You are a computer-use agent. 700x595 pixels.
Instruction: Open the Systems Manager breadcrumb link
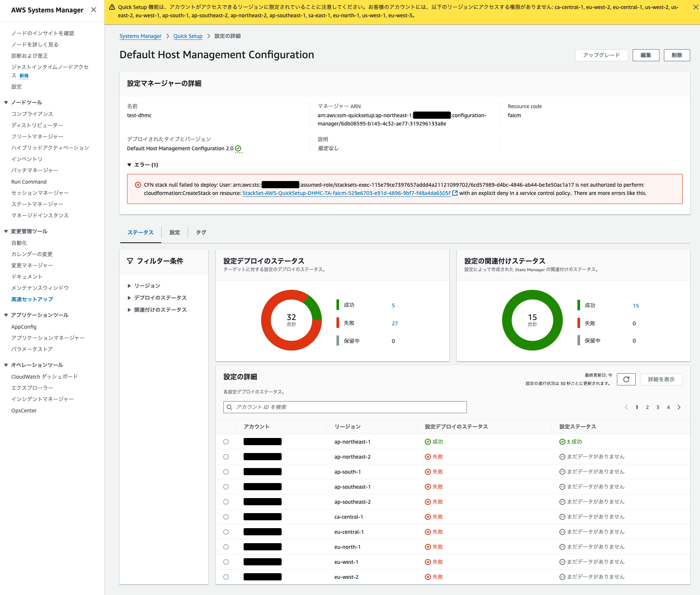tap(141, 36)
